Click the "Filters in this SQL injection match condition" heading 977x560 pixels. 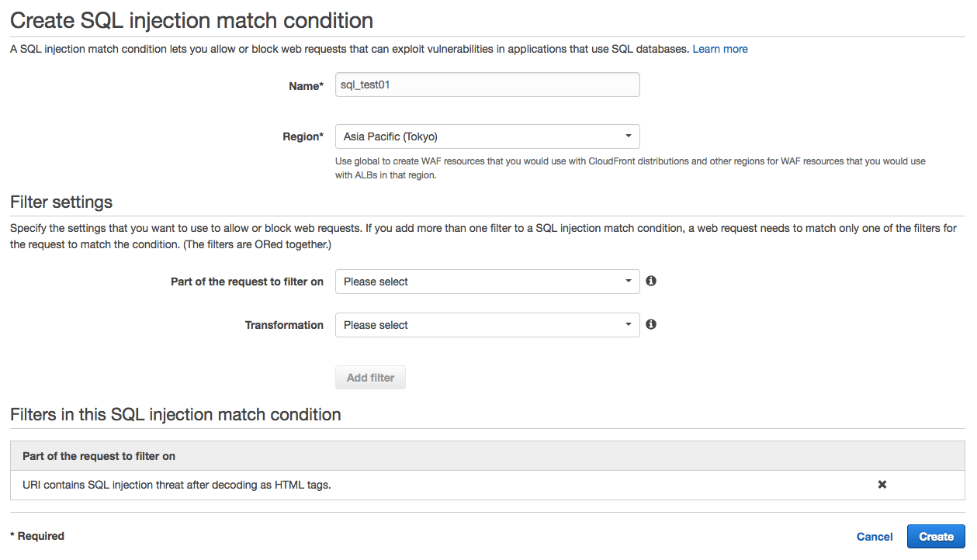coord(175,415)
